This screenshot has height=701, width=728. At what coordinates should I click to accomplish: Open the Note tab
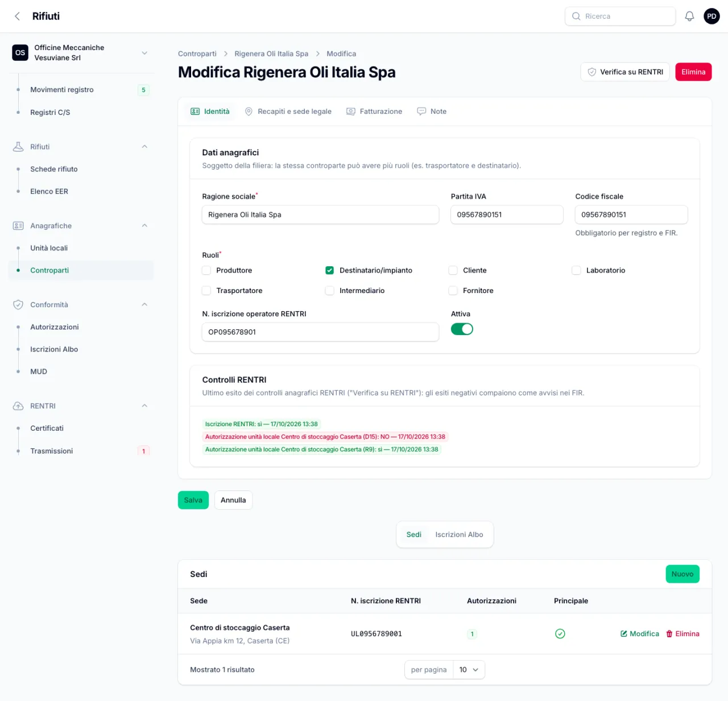(432, 112)
